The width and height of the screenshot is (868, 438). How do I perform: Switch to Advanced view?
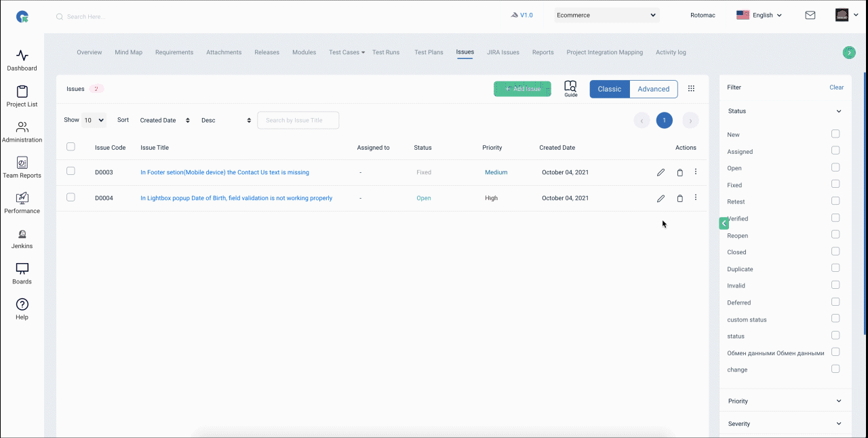coord(654,89)
